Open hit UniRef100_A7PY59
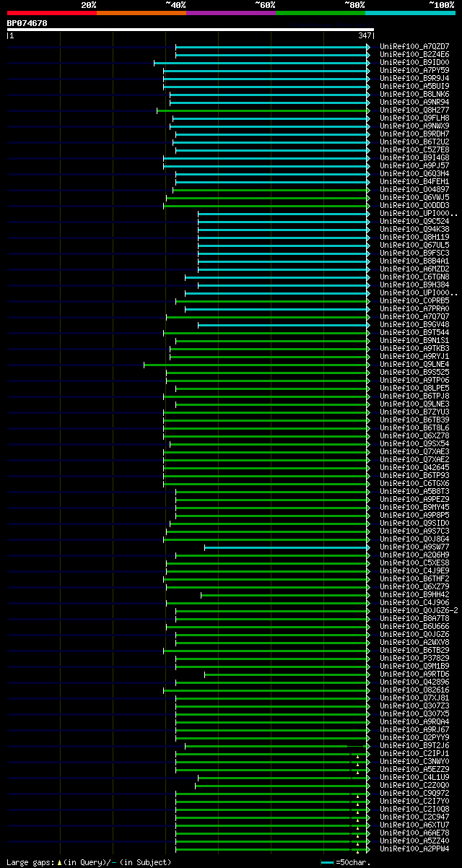The width and height of the screenshot is (462, 868). (x=414, y=70)
